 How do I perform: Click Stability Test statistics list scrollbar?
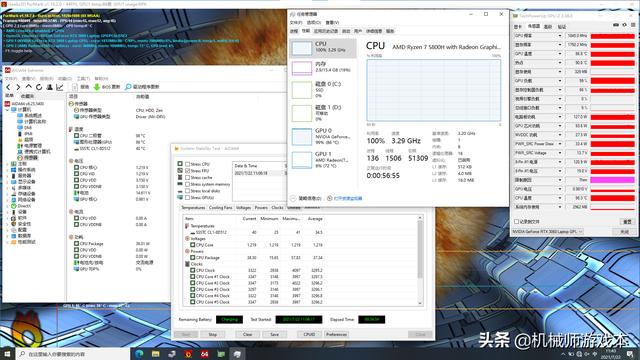(420, 260)
